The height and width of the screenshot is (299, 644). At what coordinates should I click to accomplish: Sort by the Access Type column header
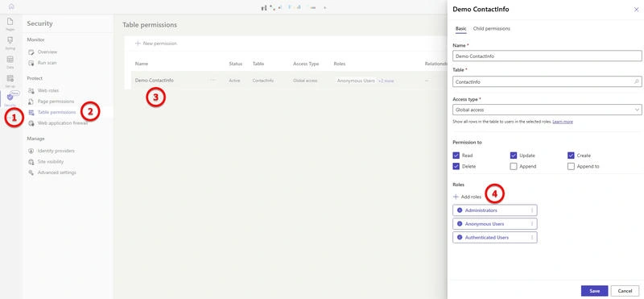tap(306, 64)
